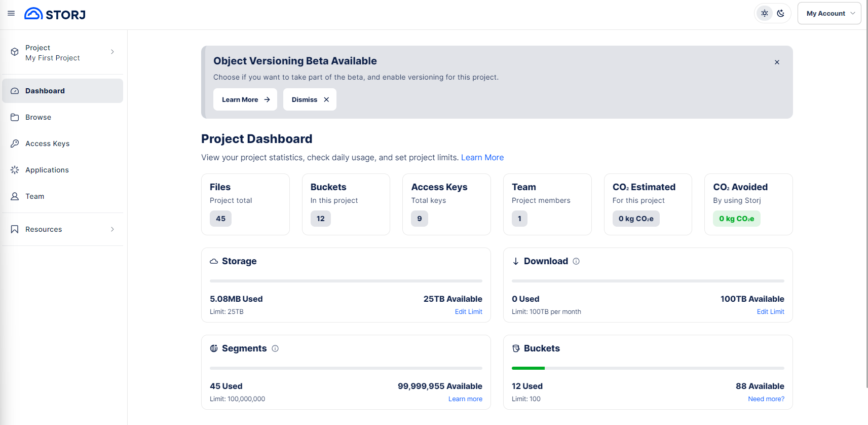The image size is (868, 425).
Task: Expand the Resources menu
Action: pos(63,229)
